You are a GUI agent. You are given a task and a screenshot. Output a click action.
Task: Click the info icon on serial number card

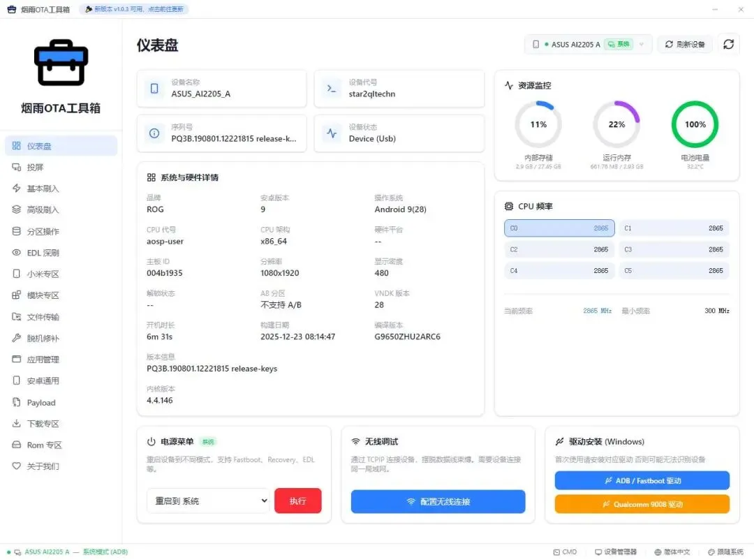(x=154, y=133)
